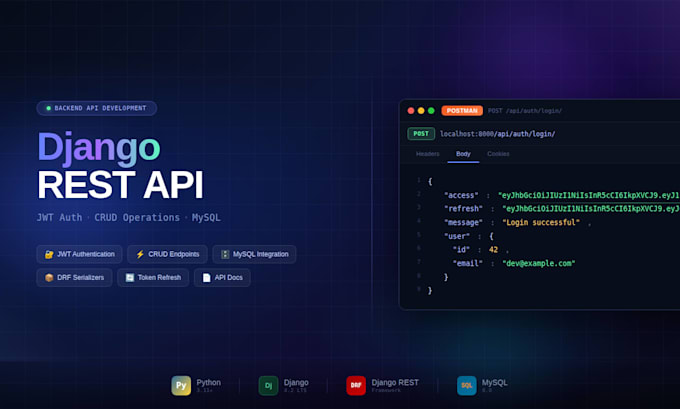The image size is (680, 409).
Task: Click the CRUD Endpoints chip
Action: [x=167, y=254]
